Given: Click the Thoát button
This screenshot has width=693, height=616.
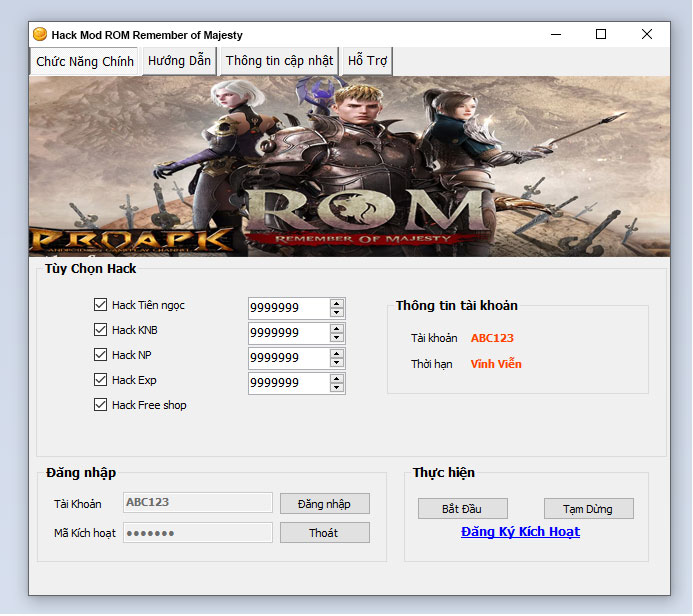Looking at the screenshot, I should click(325, 533).
